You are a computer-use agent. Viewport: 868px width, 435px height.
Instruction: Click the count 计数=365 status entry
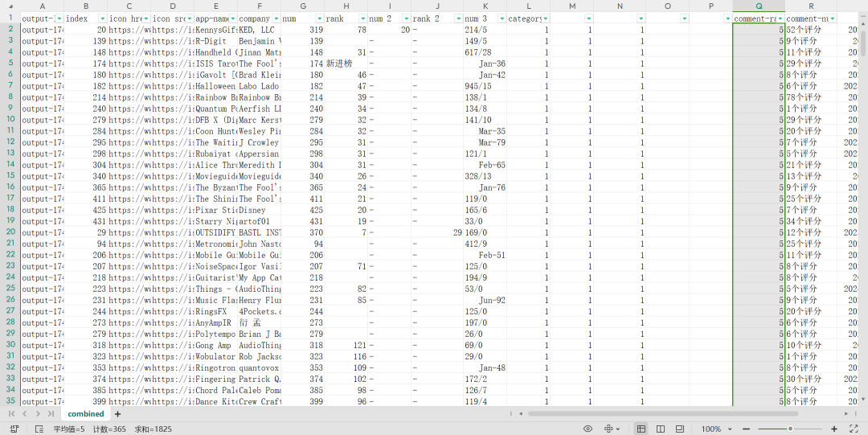click(109, 429)
